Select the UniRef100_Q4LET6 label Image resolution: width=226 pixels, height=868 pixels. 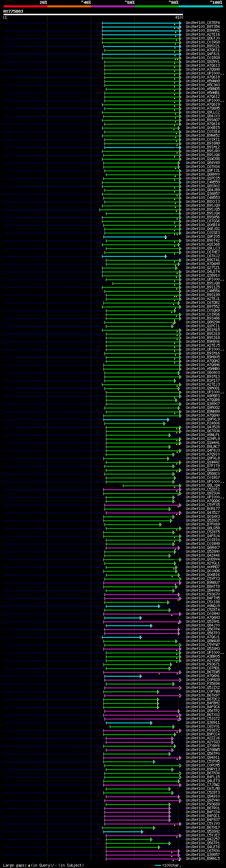(x=203, y=847)
